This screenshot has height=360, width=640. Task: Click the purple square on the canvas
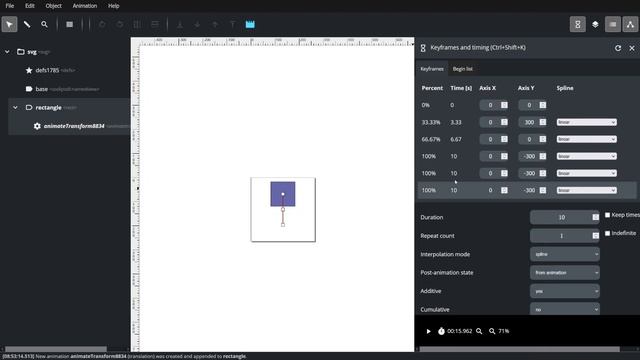pyautogui.click(x=283, y=194)
